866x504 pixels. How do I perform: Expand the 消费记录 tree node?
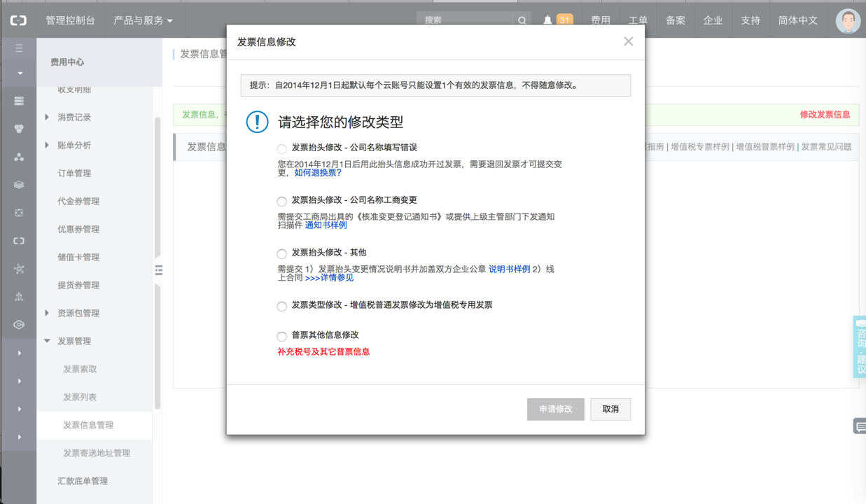point(47,117)
